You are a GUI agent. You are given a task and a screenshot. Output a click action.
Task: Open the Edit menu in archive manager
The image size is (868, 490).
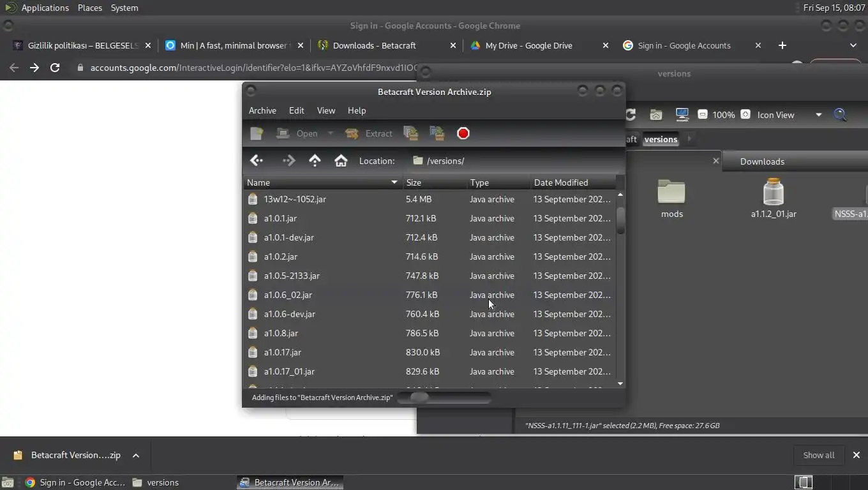coord(296,110)
